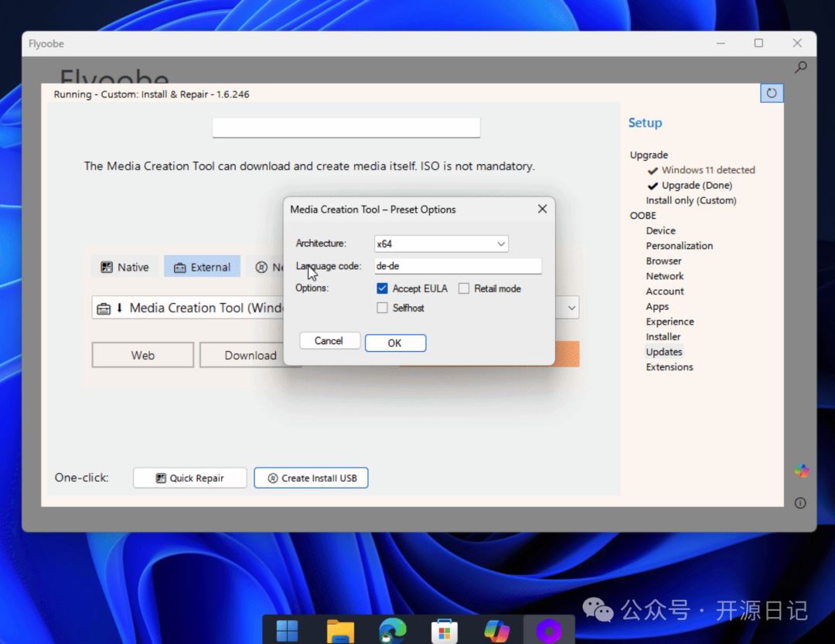This screenshot has width=835, height=644.
Task: Click the Windows Start button
Action: point(288,630)
